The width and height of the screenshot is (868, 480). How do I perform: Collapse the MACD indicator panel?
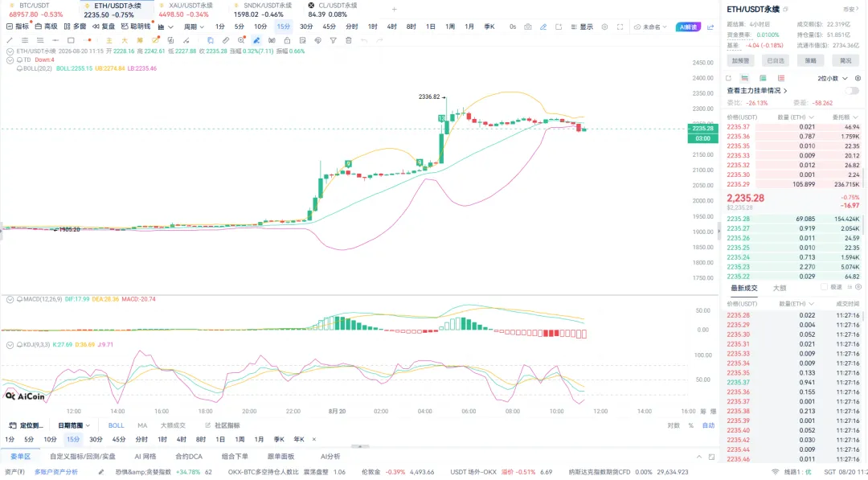[x=10, y=299]
